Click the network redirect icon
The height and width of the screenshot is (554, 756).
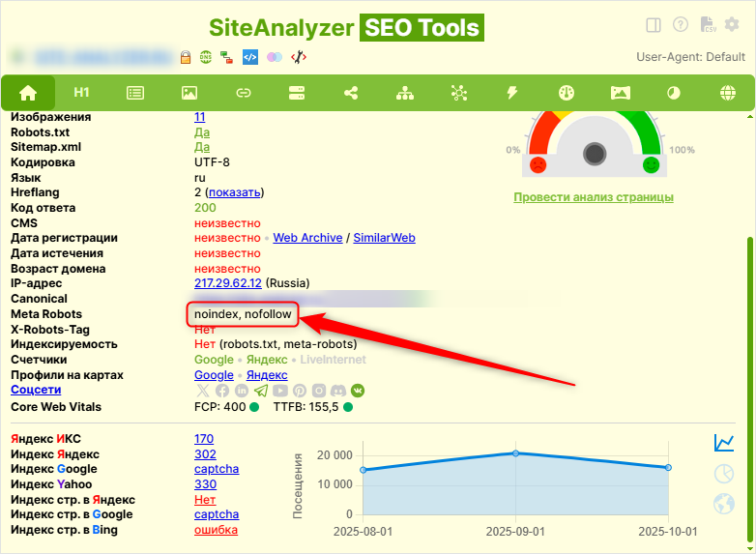[x=226, y=57]
